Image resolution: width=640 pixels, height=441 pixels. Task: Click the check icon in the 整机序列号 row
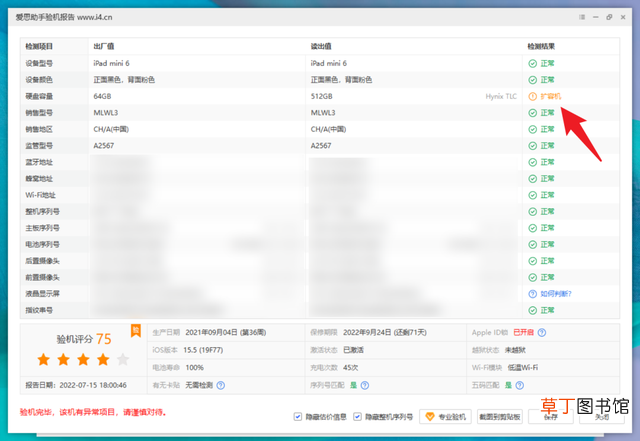click(x=533, y=212)
